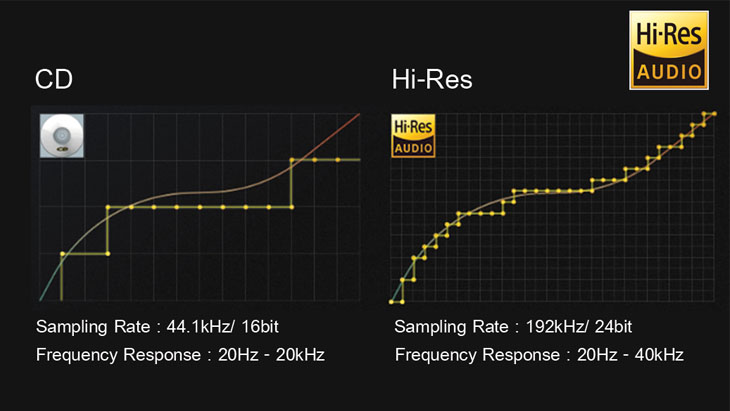Click the leftmost dot of CD's middle step

click(x=108, y=207)
